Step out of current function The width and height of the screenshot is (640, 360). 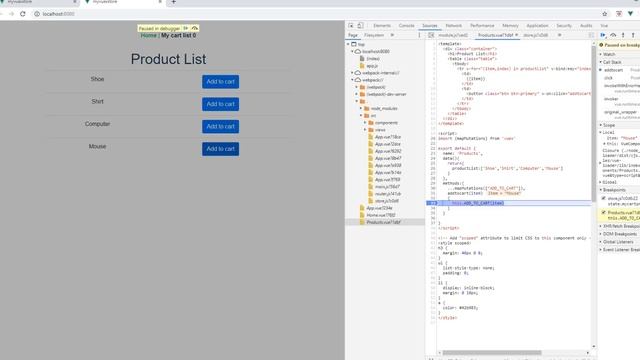pyautogui.click(x=633, y=35)
